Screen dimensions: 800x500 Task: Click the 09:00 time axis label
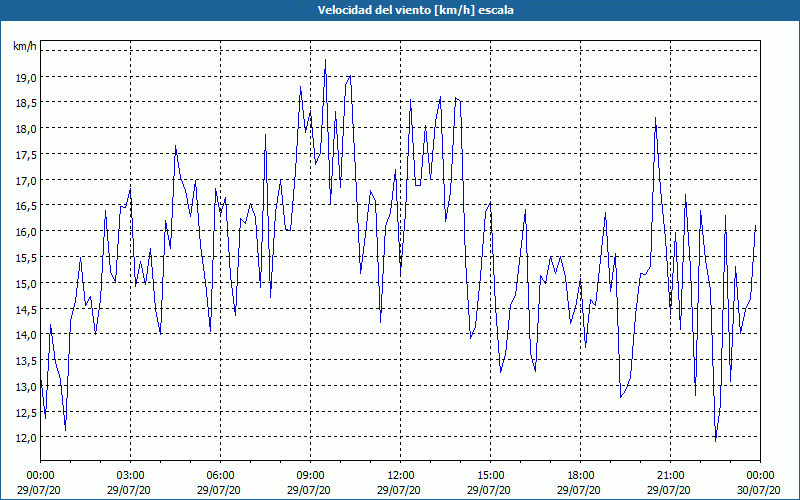[311, 476]
